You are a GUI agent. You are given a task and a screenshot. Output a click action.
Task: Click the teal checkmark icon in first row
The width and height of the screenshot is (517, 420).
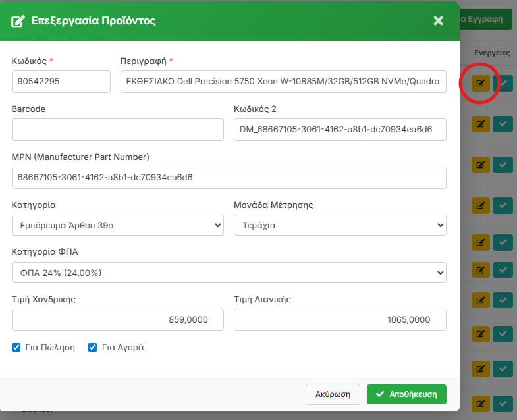tap(503, 83)
